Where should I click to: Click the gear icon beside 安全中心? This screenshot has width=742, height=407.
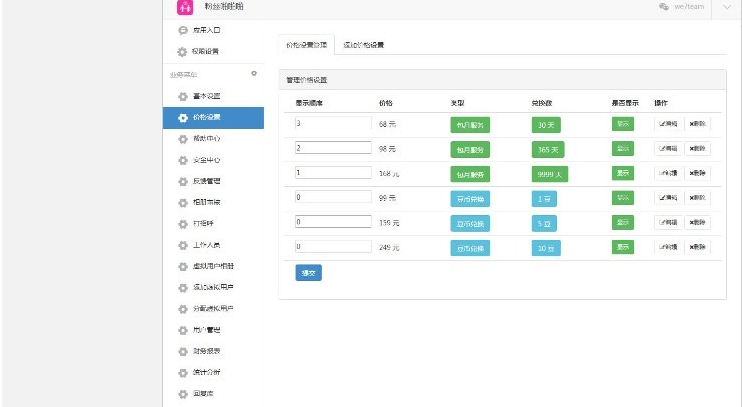182,160
